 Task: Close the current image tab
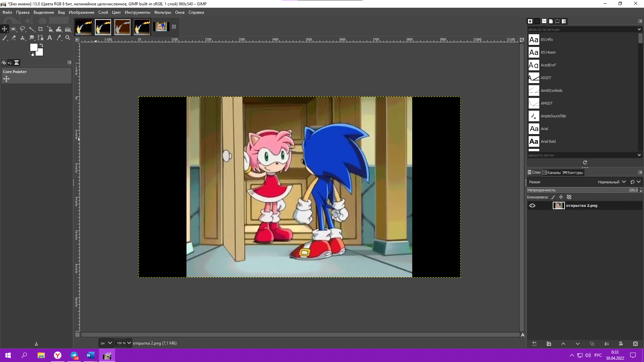174,27
